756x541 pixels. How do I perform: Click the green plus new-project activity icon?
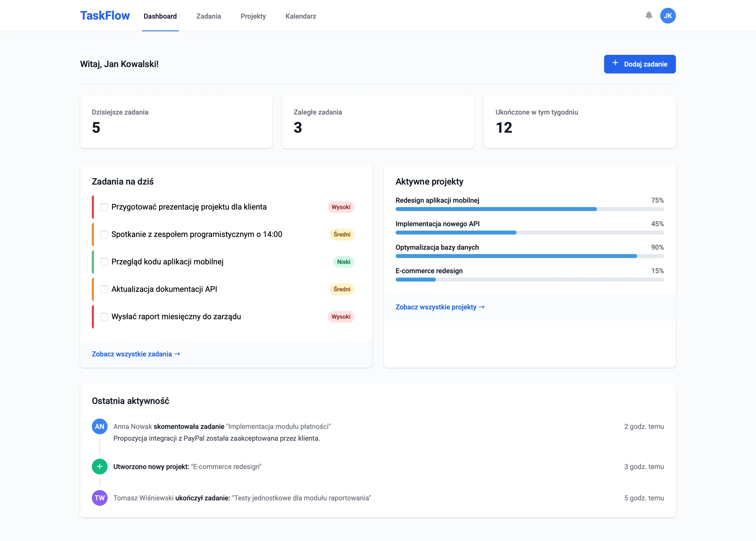(100, 466)
